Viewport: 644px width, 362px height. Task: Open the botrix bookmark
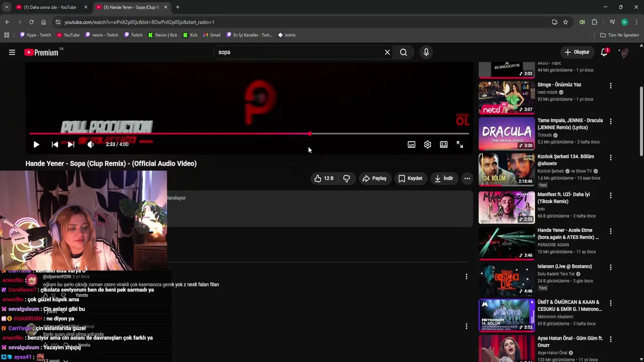[x=287, y=35]
